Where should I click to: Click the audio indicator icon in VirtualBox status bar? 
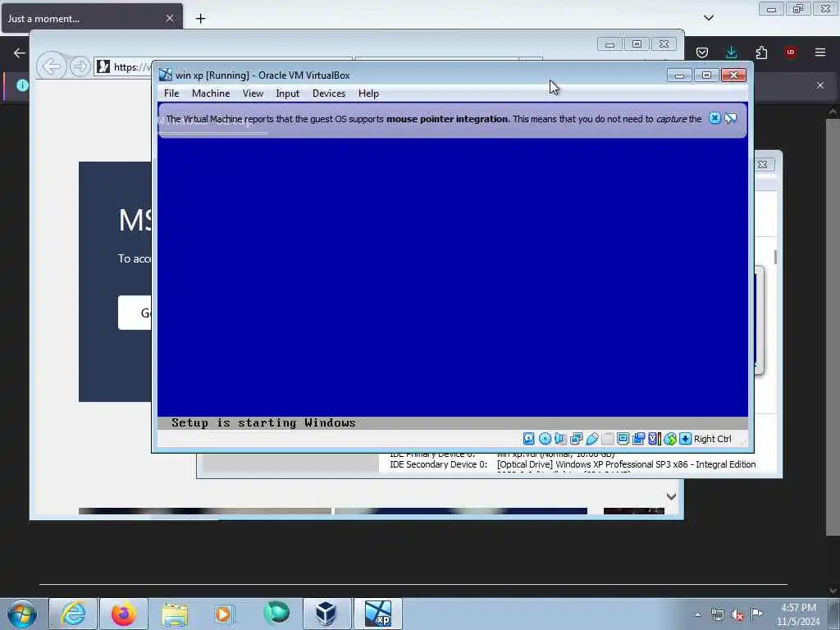pyautogui.click(x=560, y=439)
